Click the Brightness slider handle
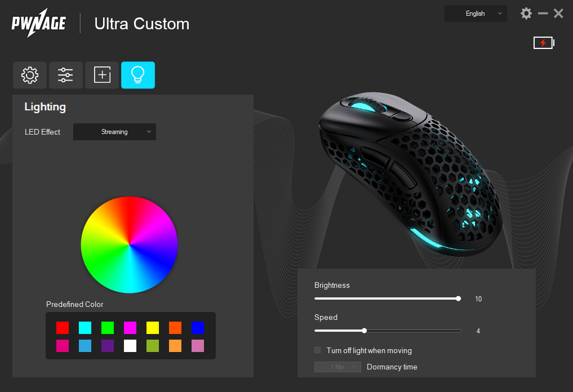The width and height of the screenshot is (573, 392). click(458, 299)
